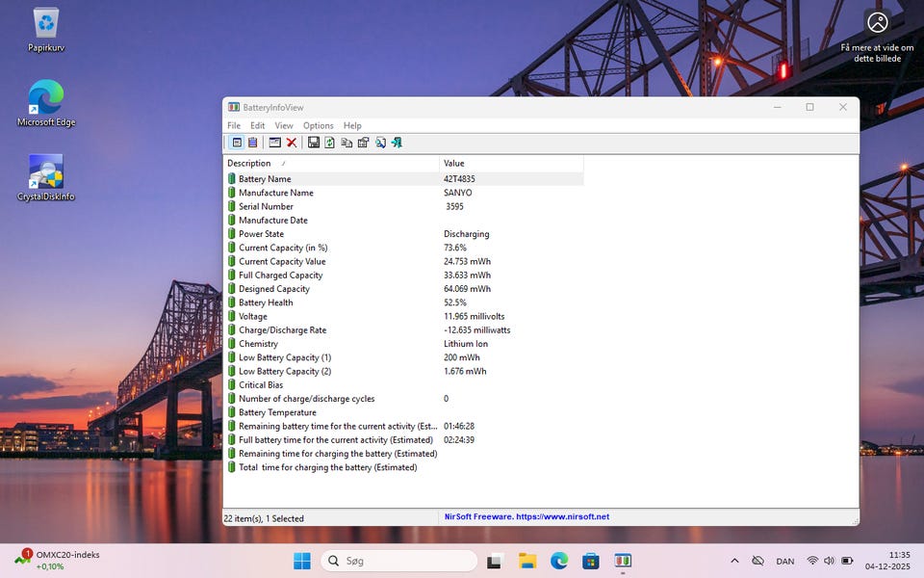The image size is (924, 578).
Task: Click the taskbar search box
Action: pos(399,561)
